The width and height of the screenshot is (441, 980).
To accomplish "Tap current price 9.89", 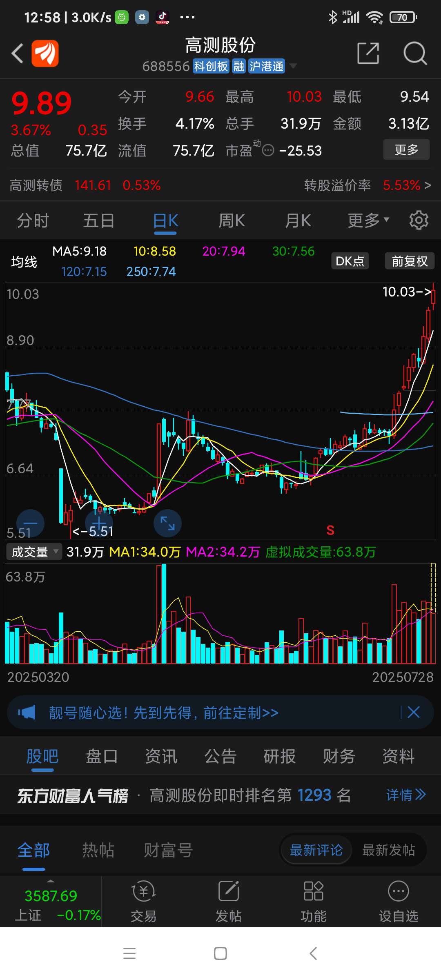I will pos(42,103).
